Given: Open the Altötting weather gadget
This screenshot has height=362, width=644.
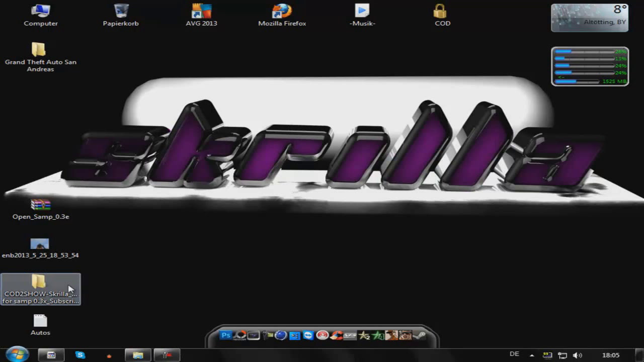Looking at the screenshot, I should pyautogui.click(x=590, y=18).
